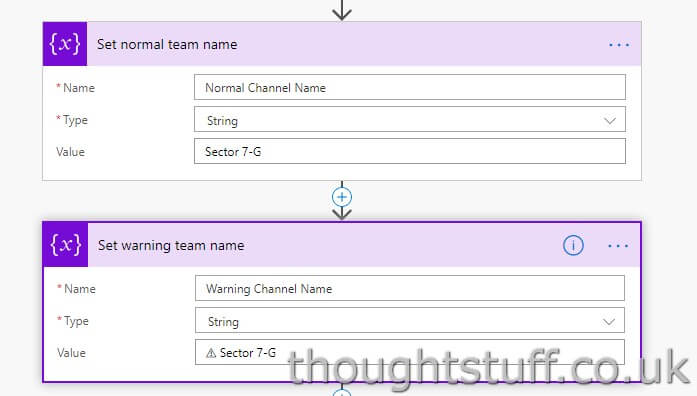This screenshot has height=396, width=697.
Task: Click the Value label in normal team action
Action: point(70,152)
